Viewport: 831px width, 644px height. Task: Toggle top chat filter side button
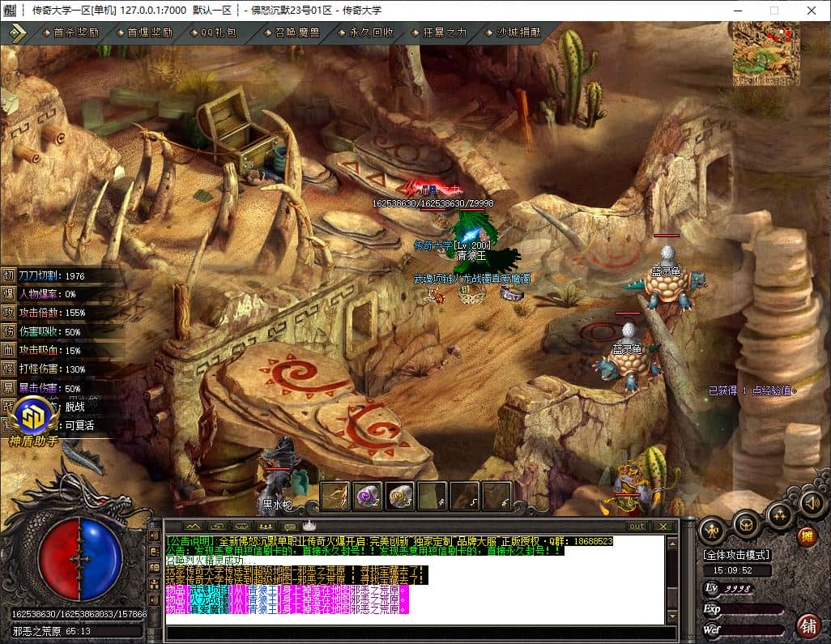(155, 535)
